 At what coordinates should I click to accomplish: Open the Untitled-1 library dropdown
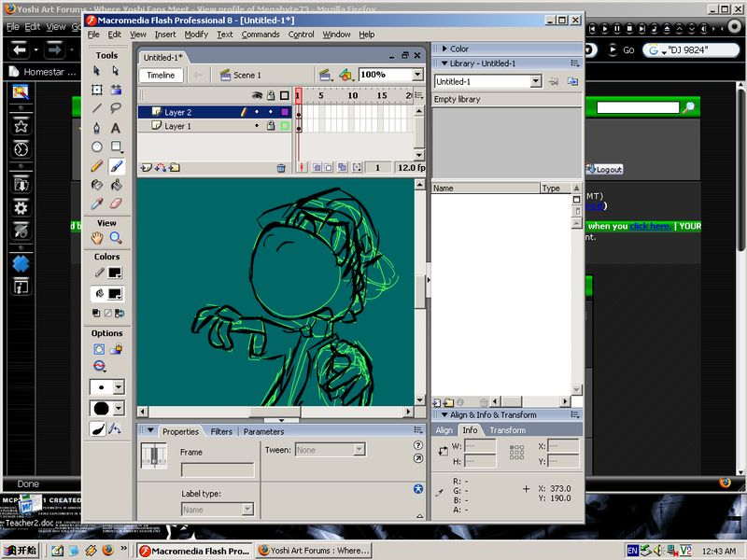[x=536, y=81]
